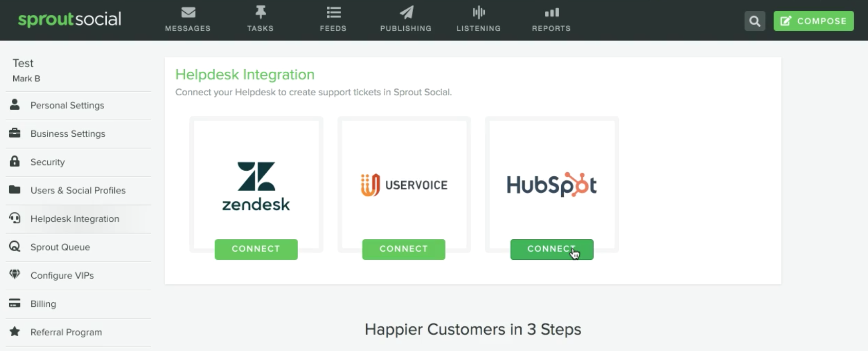This screenshot has width=868, height=351.
Task: Connect the Zendesk integration
Action: click(x=256, y=249)
